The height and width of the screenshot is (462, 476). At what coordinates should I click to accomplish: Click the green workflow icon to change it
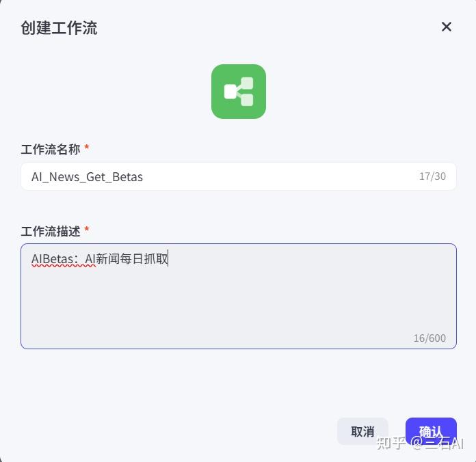(239, 92)
